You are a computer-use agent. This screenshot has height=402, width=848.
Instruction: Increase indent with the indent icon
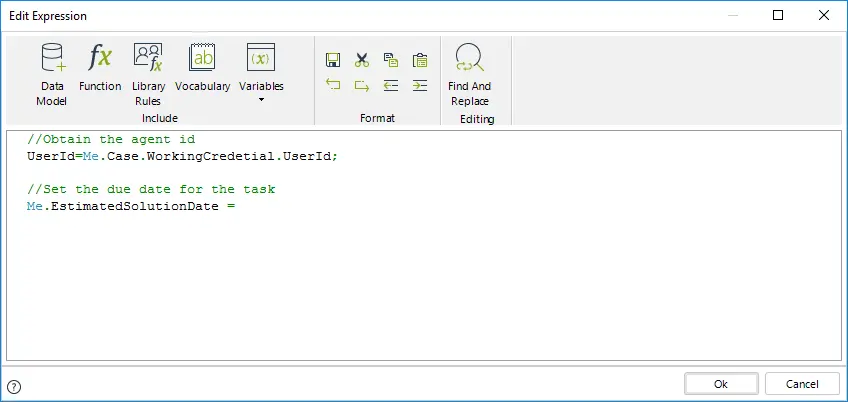pos(420,85)
